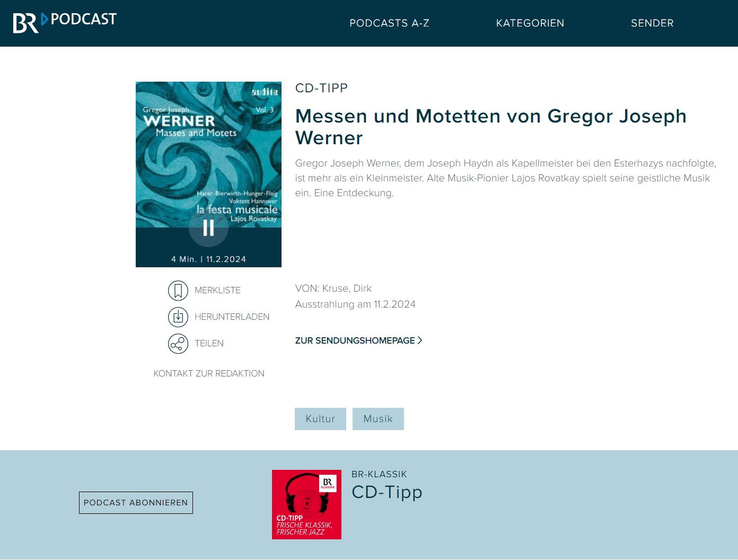Open the Podcasts A-Z menu
The image size is (738, 560).
389,23
